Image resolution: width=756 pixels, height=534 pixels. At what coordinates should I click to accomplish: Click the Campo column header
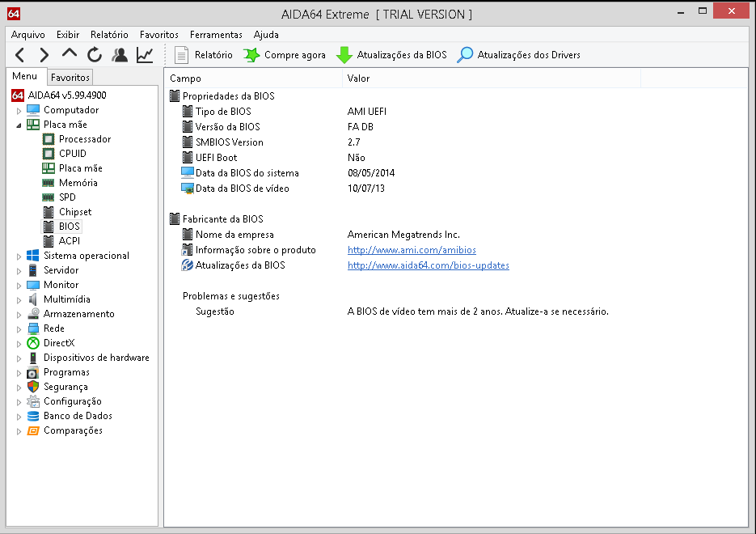pos(254,78)
